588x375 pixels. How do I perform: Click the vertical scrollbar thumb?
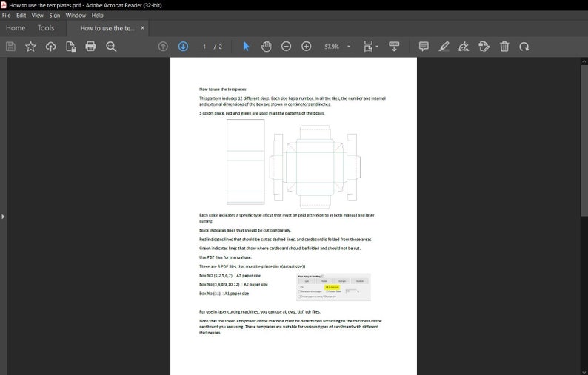pyautogui.click(x=584, y=140)
